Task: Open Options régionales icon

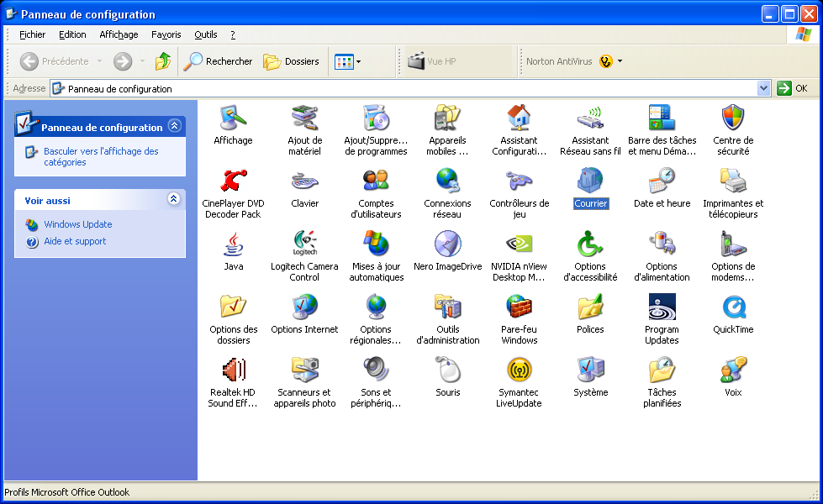Action: (376, 307)
